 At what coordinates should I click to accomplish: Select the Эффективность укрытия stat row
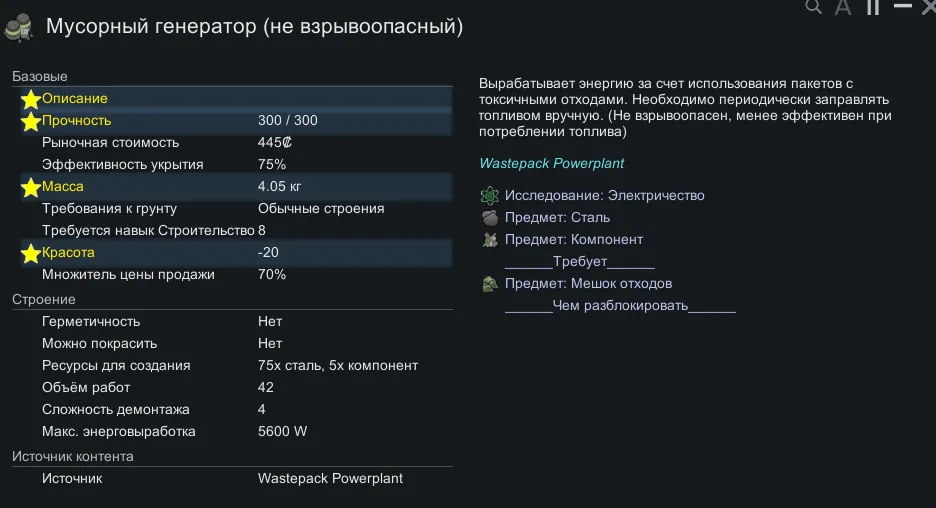click(x=232, y=165)
